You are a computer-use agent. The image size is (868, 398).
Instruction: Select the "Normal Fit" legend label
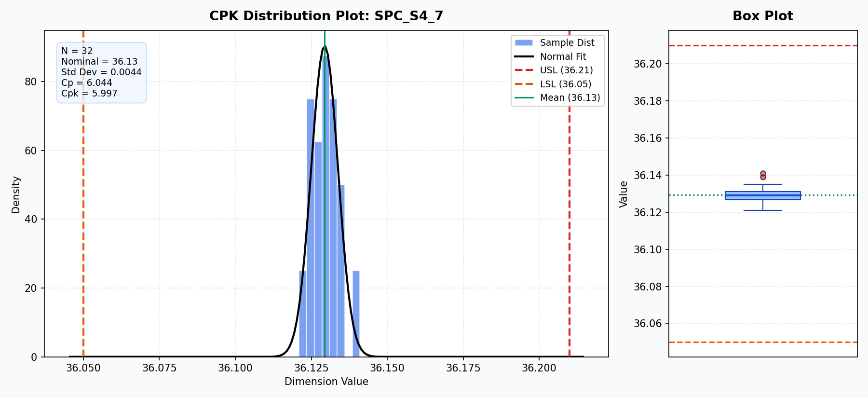point(563,56)
